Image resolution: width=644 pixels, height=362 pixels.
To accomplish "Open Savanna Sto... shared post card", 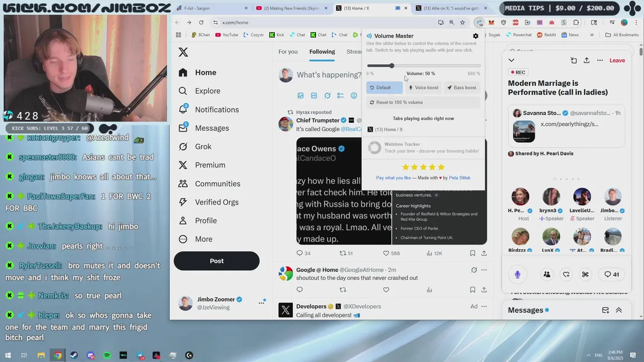I will (x=567, y=126).
